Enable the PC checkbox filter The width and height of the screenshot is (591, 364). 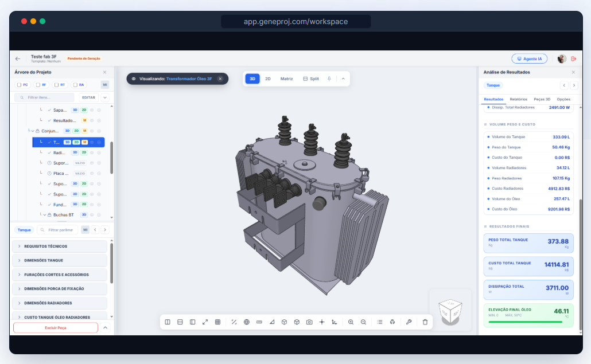20,85
